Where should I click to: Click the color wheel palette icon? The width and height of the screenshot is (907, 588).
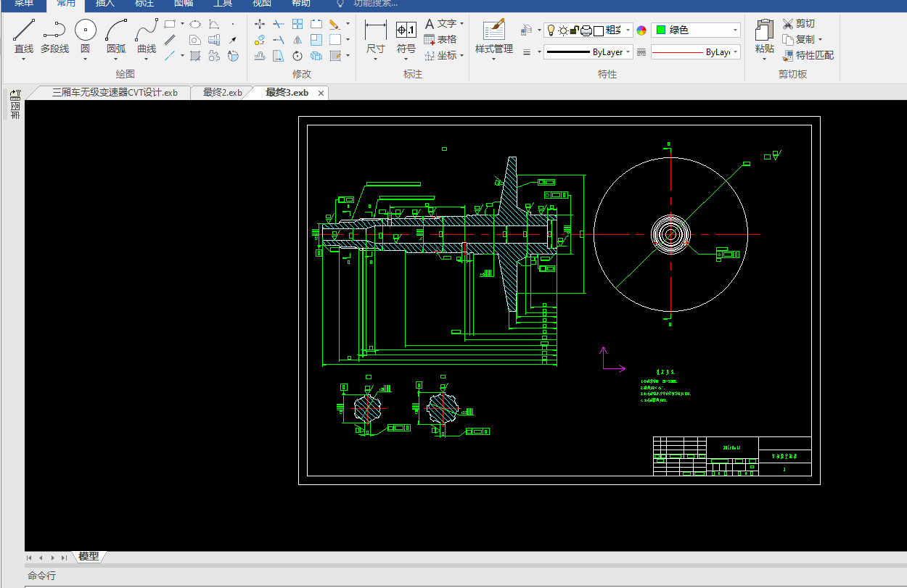click(641, 30)
